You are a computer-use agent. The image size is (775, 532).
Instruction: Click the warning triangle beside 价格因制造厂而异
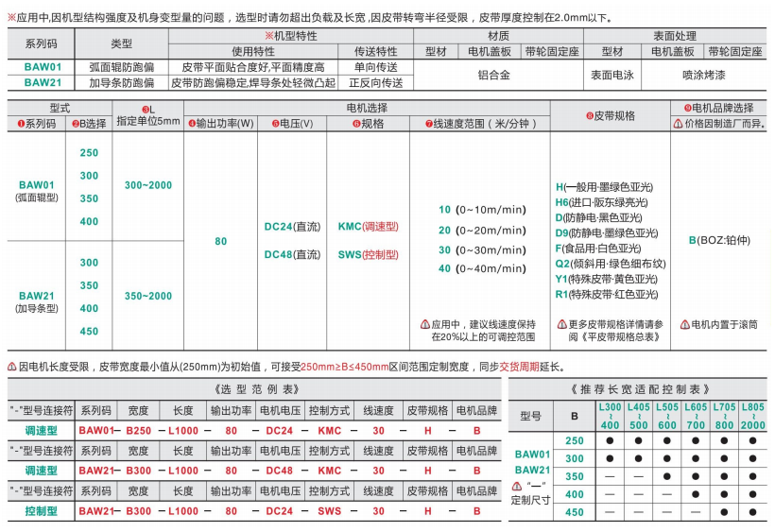pos(678,124)
